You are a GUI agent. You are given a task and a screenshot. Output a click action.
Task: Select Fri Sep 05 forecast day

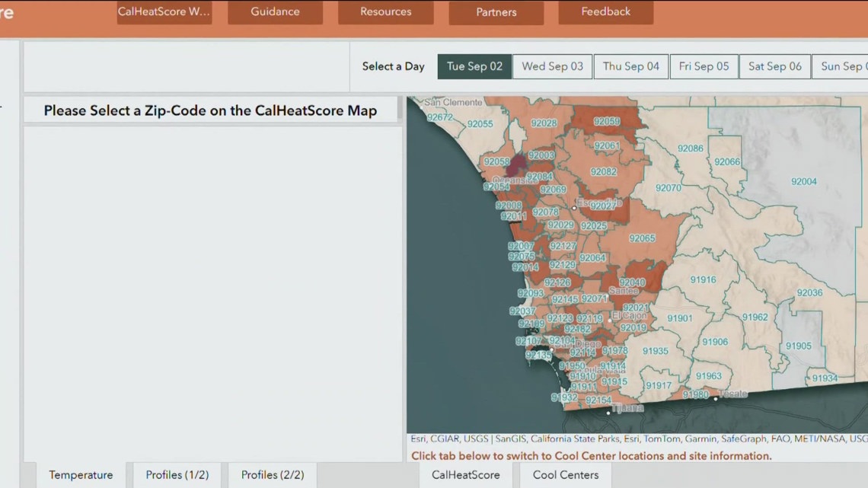[704, 66]
